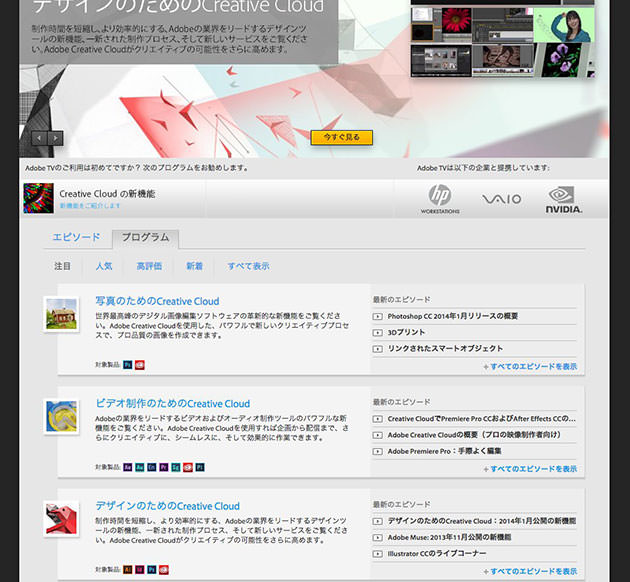Click the colorful Creative Cloud の新機能 thumbnail
630x582 pixels.
coord(38,198)
